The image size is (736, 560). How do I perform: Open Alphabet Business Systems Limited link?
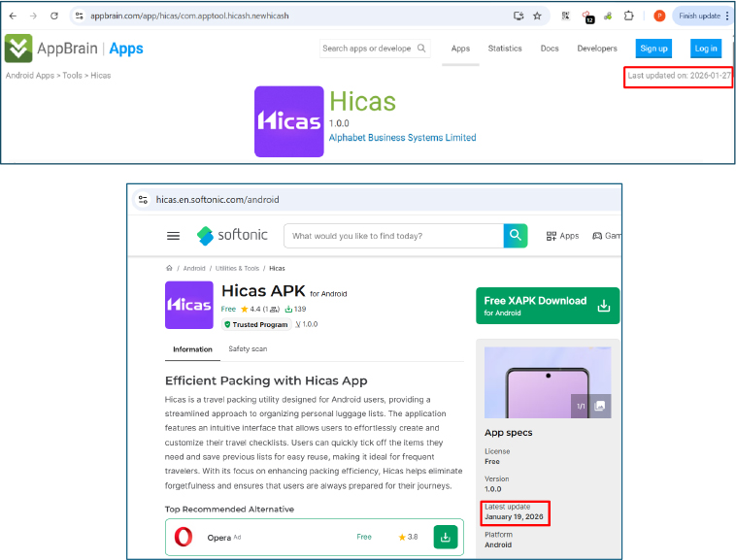(402, 138)
